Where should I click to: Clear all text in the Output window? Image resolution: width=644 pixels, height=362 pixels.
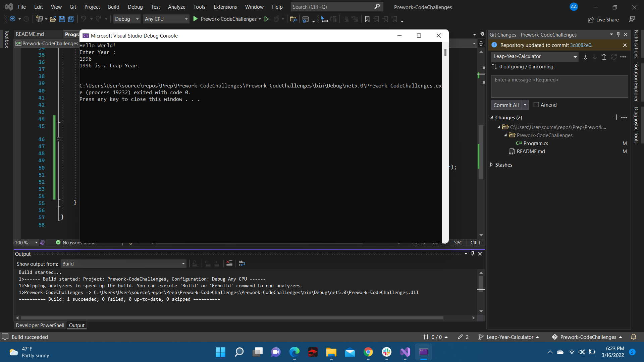[229, 263]
